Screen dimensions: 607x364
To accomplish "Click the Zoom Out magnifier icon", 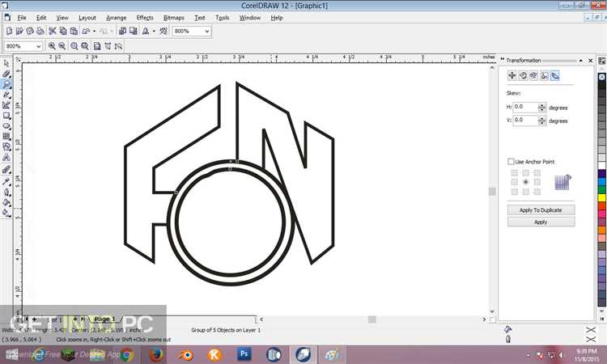I will point(62,46).
